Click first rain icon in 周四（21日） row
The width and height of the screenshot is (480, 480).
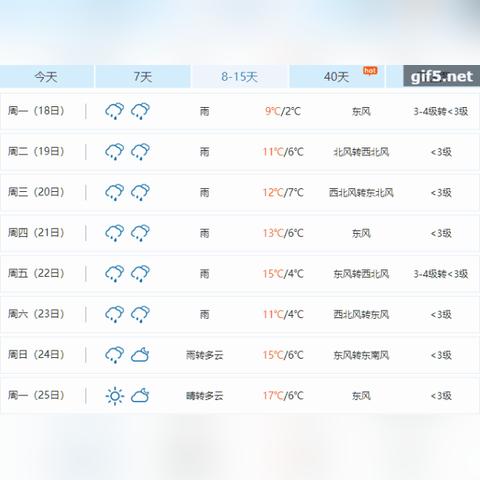tap(115, 233)
